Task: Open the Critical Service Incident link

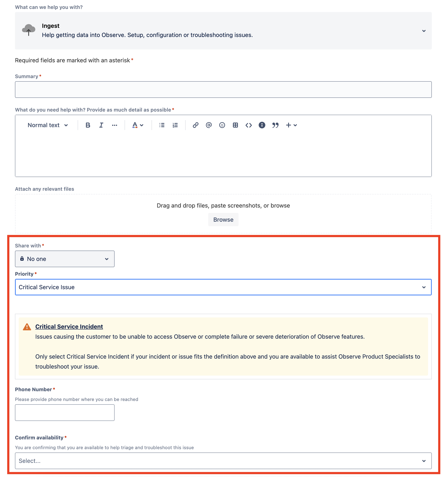Action: [x=69, y=327]
